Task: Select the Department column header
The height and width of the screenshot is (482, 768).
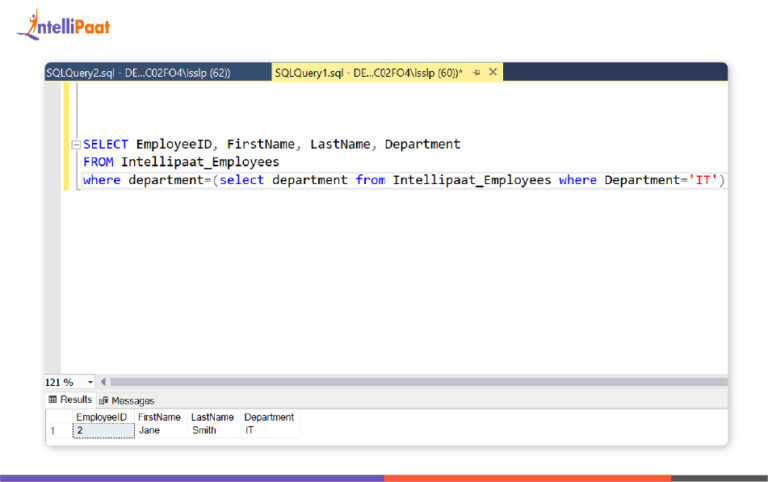Action: 270,417
